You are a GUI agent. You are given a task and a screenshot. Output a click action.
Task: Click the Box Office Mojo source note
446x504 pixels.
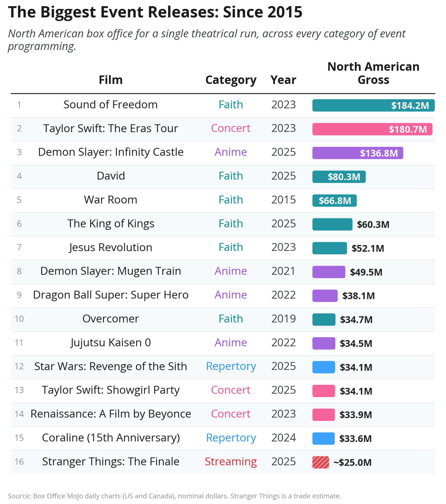pos(174,496)
